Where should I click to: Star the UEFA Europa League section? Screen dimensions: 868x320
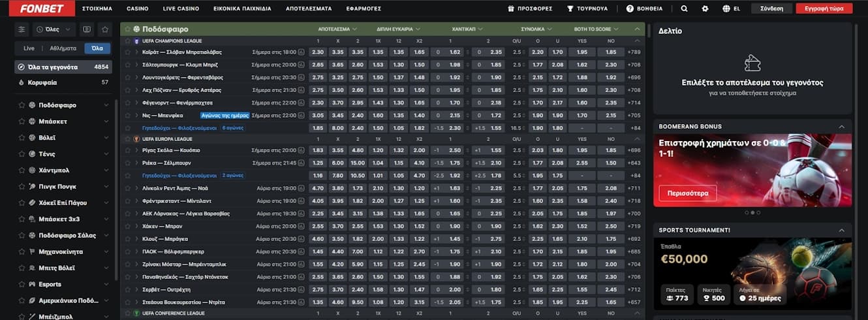pyautogui.click(x=128, y=139)
